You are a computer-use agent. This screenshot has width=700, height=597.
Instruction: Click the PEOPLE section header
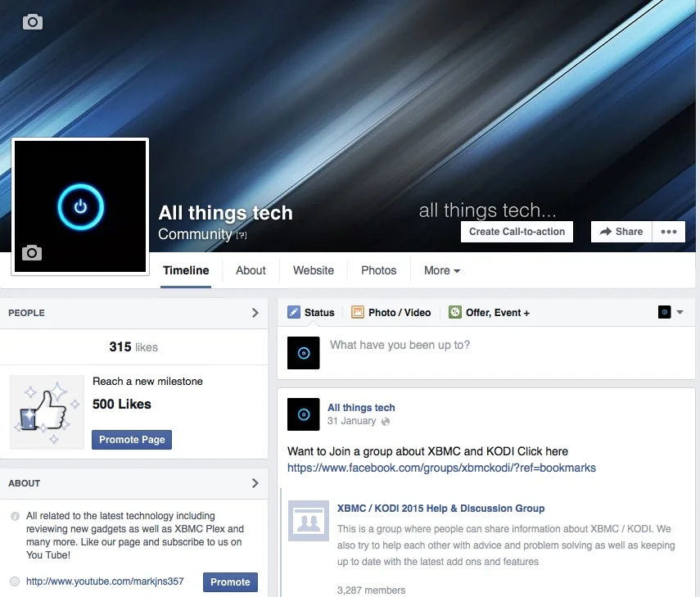point(26,313)
